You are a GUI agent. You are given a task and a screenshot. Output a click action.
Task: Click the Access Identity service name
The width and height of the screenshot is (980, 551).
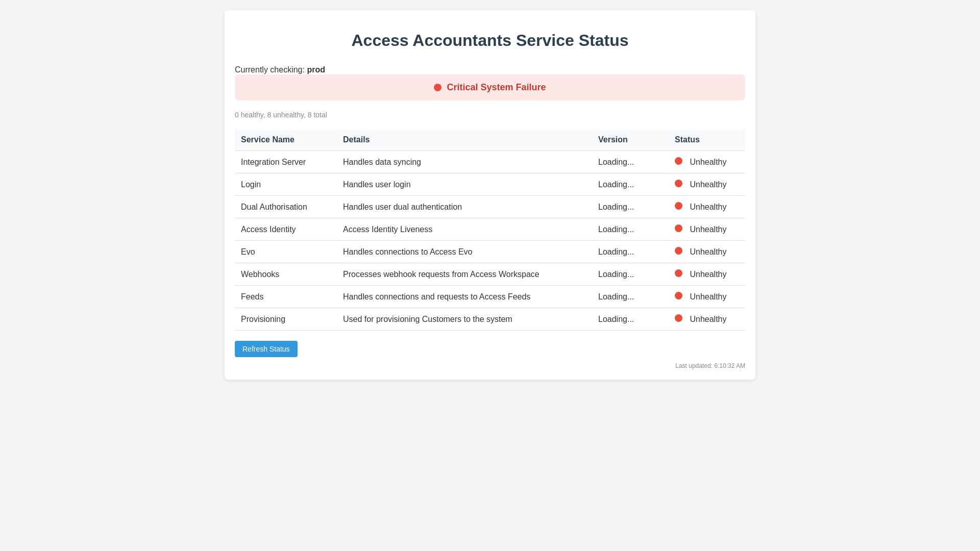click(x=268, y=230)
